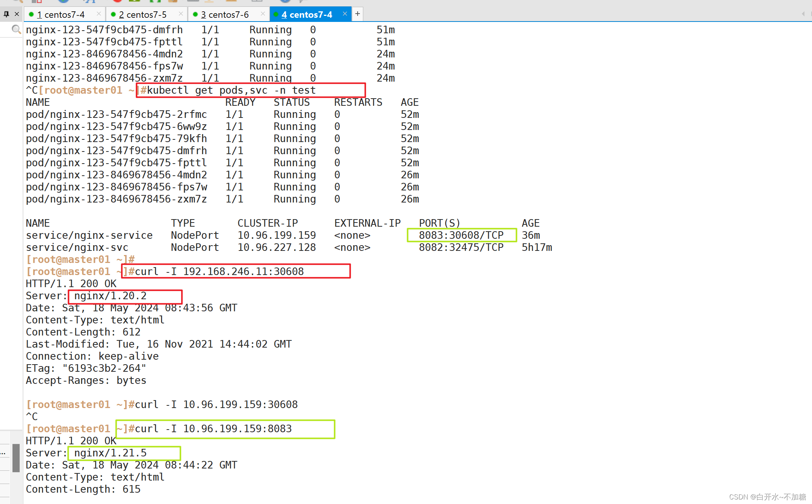Click pod/nginx-123-547f9cb475-6ww9z row
812x504 pixels.
pyautogui.click(x=222, y=127)
